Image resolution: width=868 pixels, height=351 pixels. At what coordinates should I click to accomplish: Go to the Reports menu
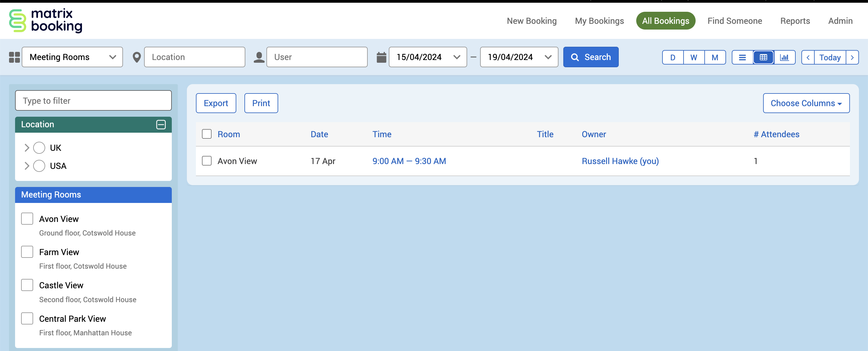click(795, 21)
